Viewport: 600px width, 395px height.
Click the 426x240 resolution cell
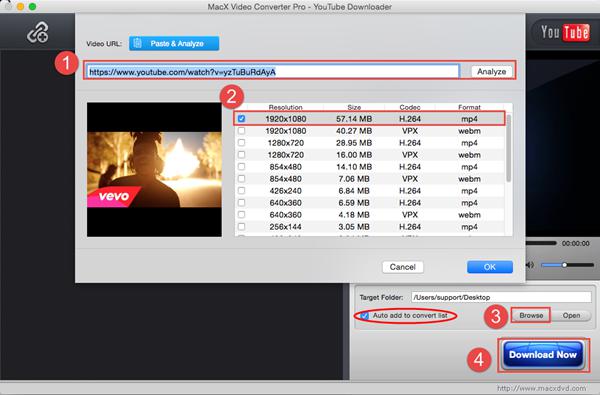pyautogui.click(x=285, y=191)
